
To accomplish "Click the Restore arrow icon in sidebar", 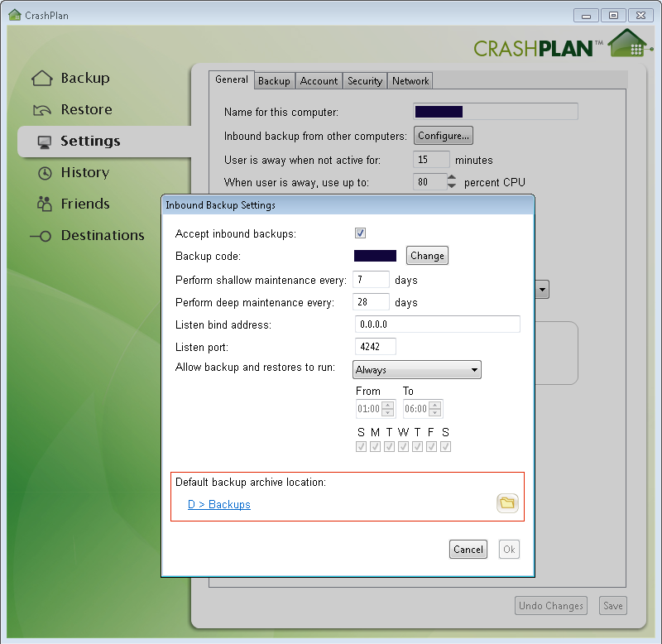I will click(42, 110).
